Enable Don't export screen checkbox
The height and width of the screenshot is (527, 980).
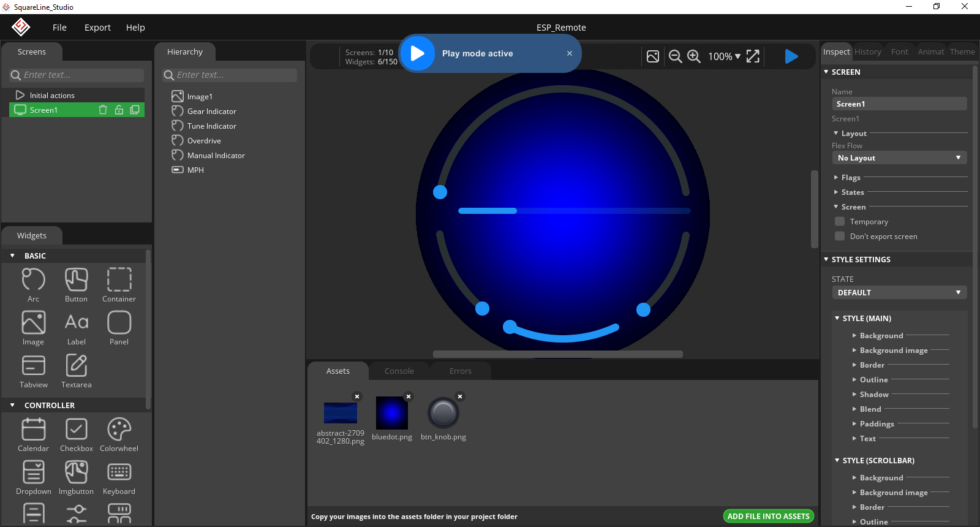click(x=840, y=236)
